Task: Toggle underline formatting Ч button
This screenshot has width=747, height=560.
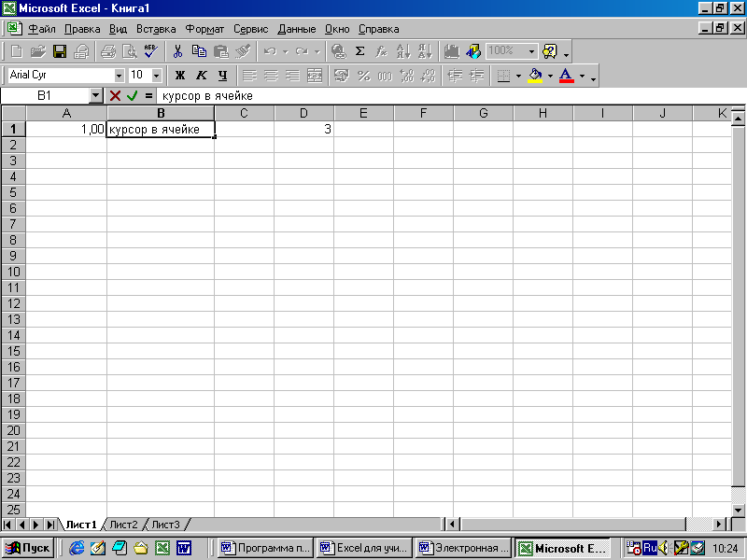Action: coord(222,76)
